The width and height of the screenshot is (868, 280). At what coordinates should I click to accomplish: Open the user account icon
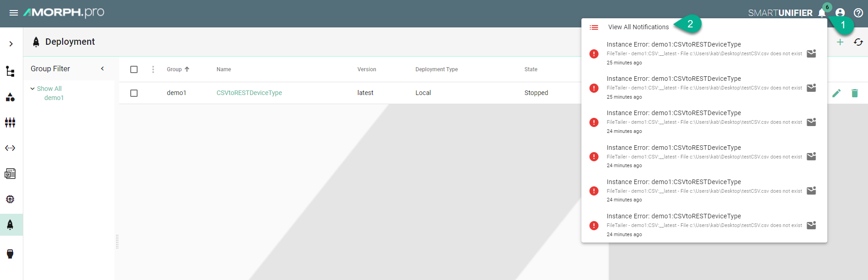[840, 13]
